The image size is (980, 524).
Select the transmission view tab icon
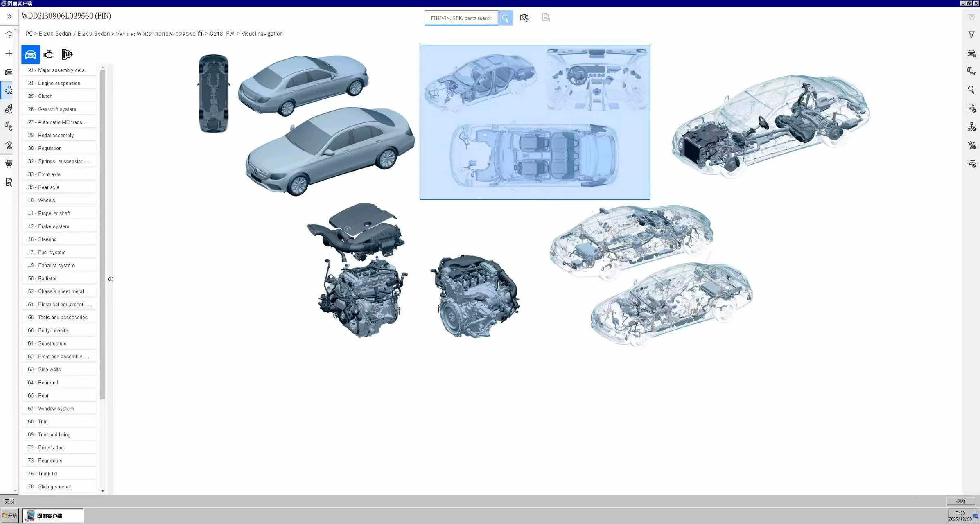click(67, 54)
